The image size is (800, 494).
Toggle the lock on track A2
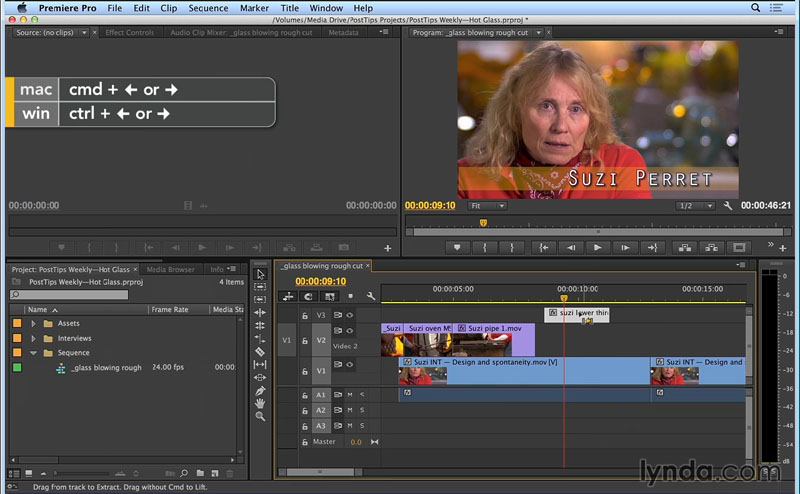click(x=305, y=410)
